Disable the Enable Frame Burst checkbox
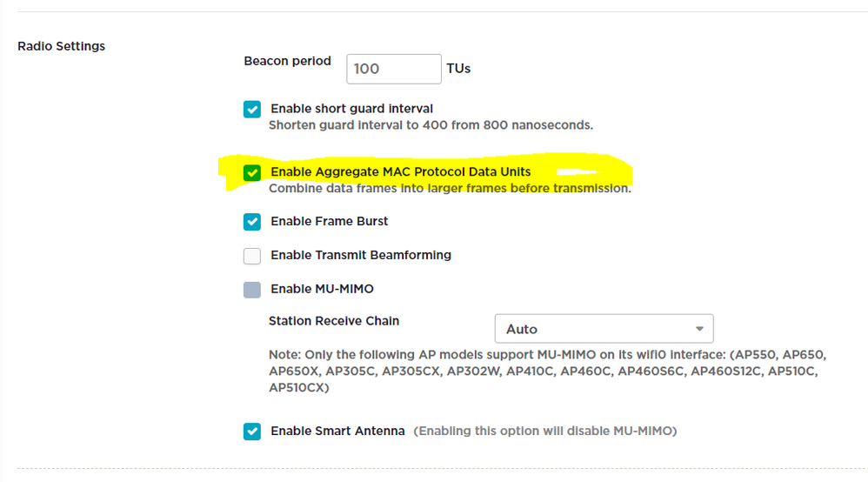The height and width of the screenshot is (482, 868). point(252,222)
